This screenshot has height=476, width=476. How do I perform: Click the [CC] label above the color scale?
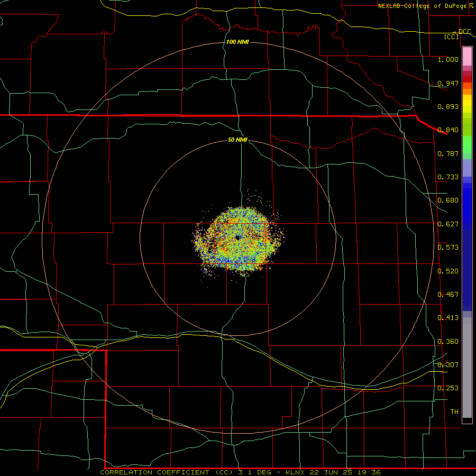(452, 36)
